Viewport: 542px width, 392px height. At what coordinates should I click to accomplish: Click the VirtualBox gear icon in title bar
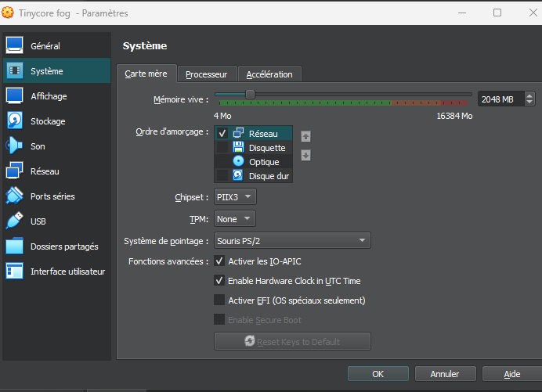[8, 13]
